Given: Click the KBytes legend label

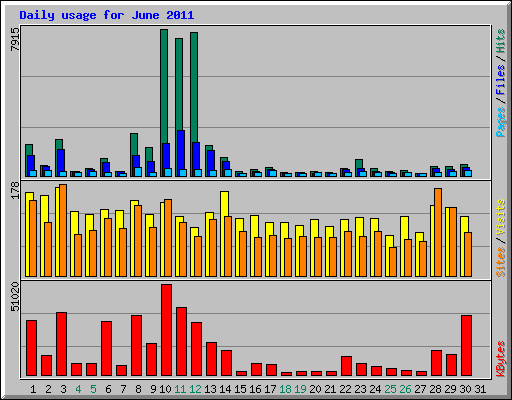Looking at the screenshot, I should click(x=500, y=359).
